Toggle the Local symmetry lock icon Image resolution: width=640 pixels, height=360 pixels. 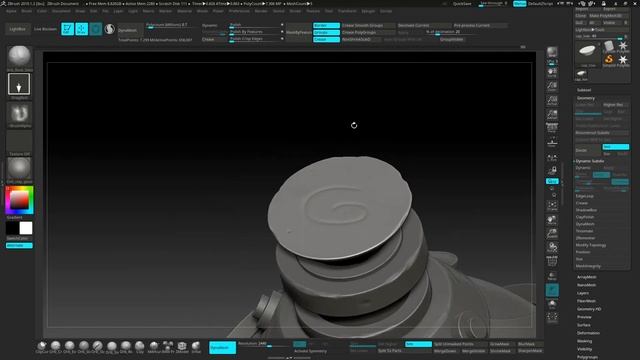coord(552,170)
